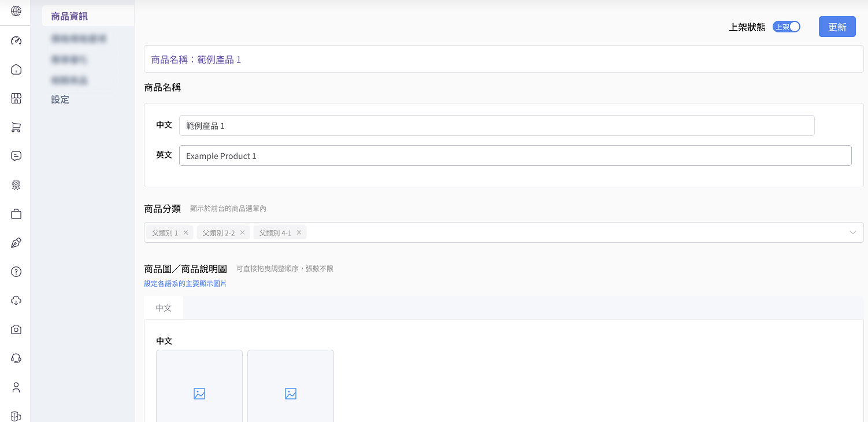The image size is (868, 422).
Task: Select the chat message icon
Action: pyautogui.click(x=16, y=156)
